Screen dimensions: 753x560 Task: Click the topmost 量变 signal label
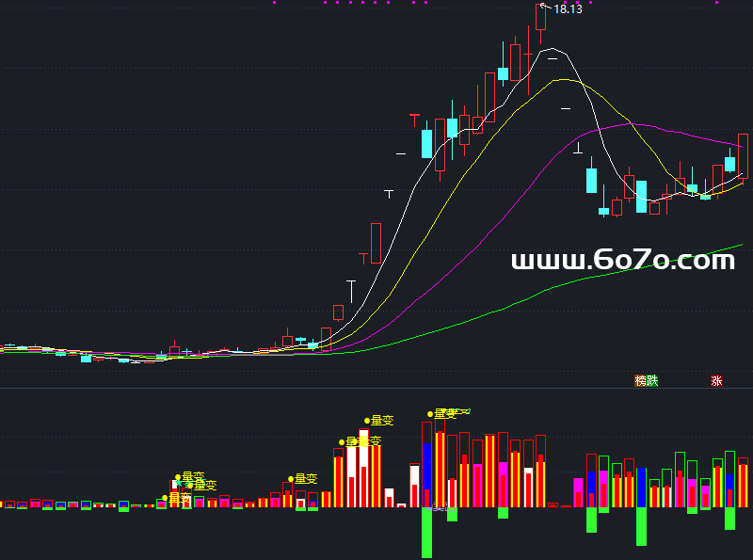[382, 421]
